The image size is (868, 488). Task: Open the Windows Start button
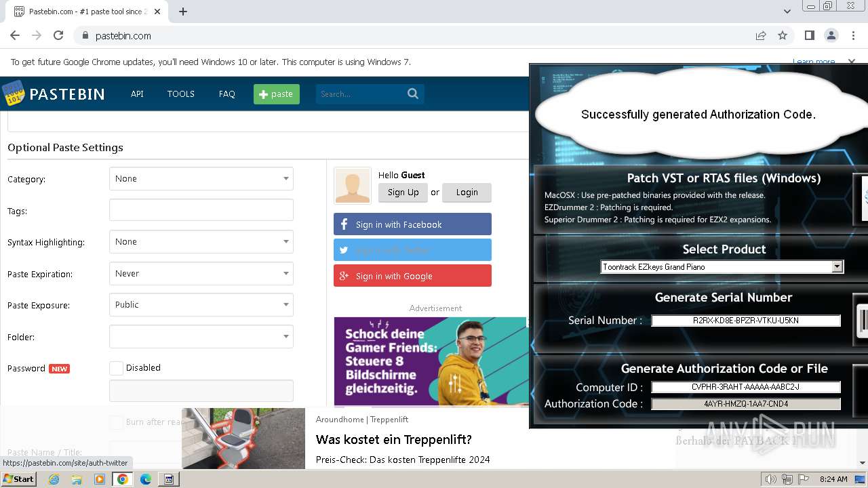19,479
